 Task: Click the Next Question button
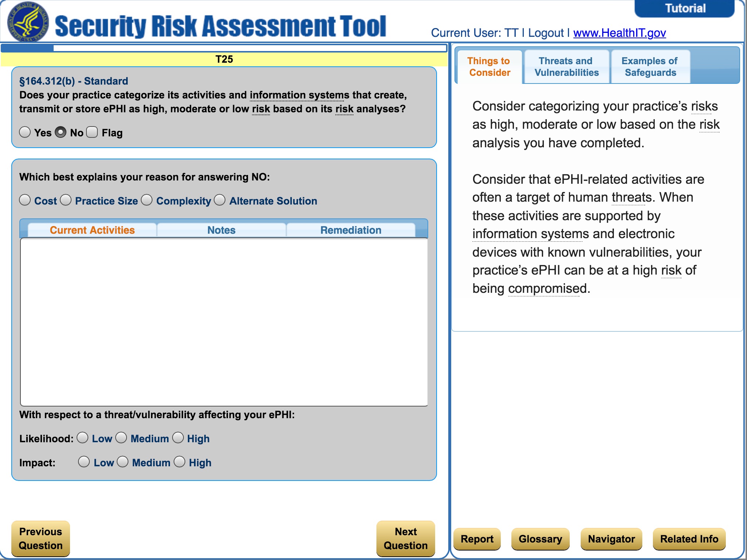405,538
